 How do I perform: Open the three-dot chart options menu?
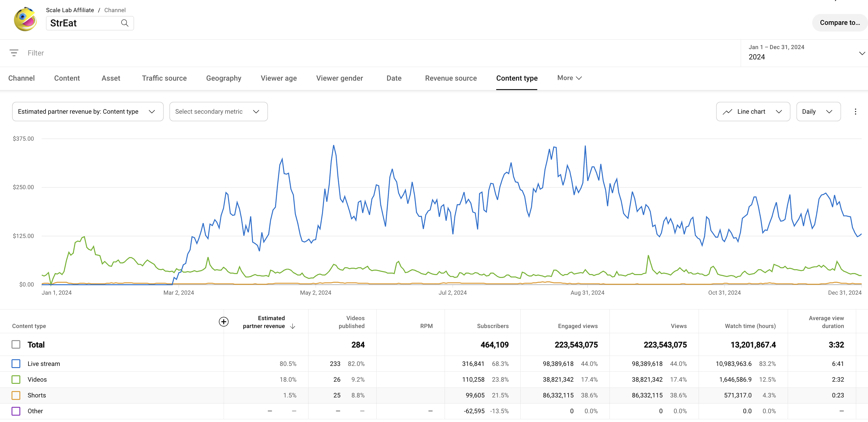click(x=855, y=112)
